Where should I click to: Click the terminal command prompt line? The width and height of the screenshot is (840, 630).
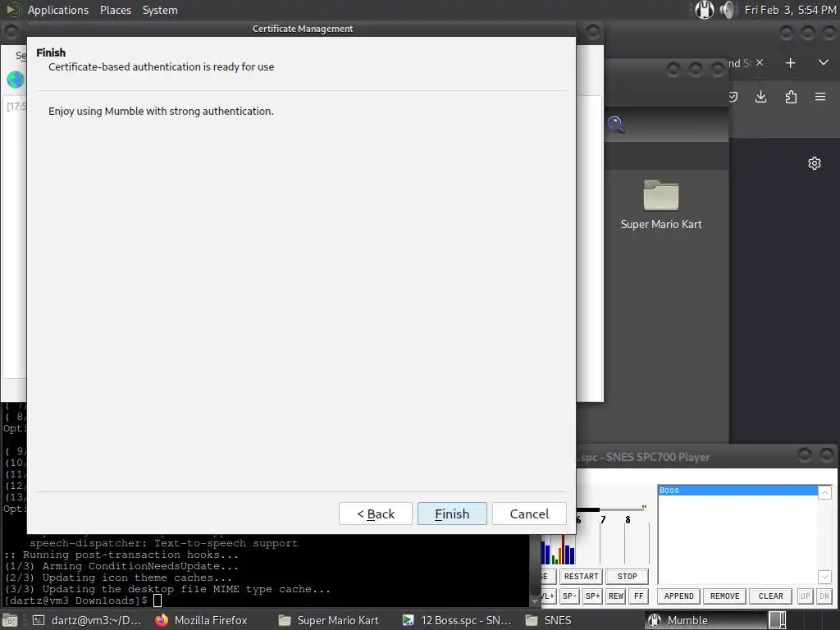(83, 600)
